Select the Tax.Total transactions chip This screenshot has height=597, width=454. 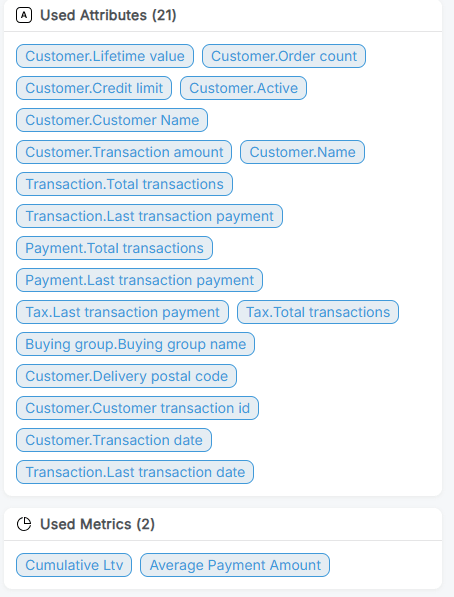(318, 312)
